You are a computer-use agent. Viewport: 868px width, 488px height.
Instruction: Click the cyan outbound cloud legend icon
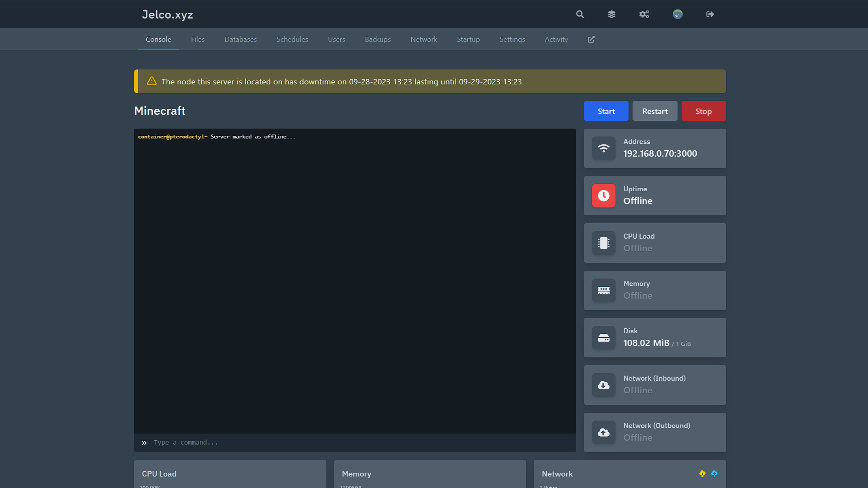pos(714,473)
